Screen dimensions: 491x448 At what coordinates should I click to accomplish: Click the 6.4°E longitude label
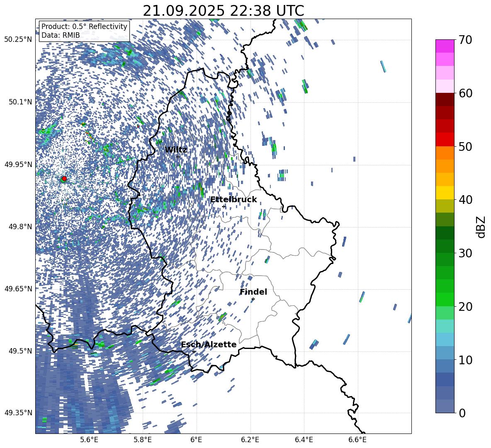point(304,440)
